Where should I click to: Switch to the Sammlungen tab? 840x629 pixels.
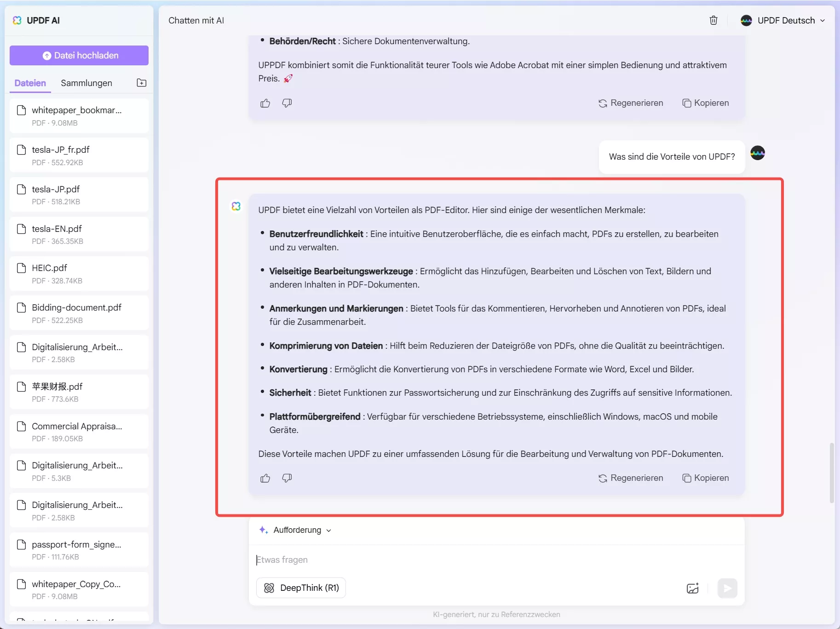(86, 83)
